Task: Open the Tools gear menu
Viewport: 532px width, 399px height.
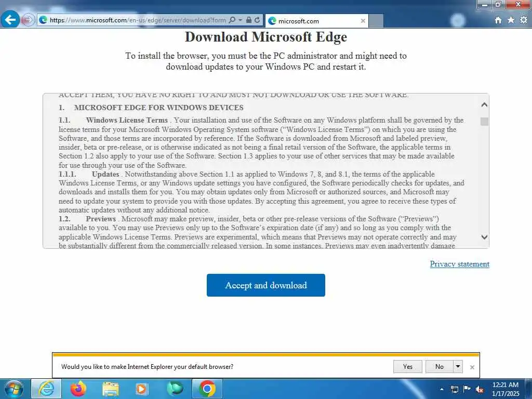Action: coord(524,20)
